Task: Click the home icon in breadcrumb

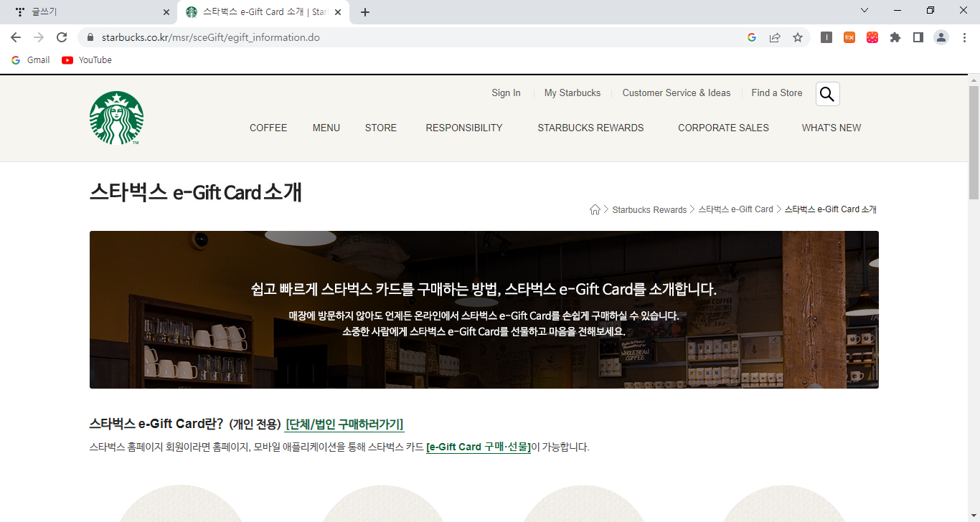Action: click(x=595, y=209)
